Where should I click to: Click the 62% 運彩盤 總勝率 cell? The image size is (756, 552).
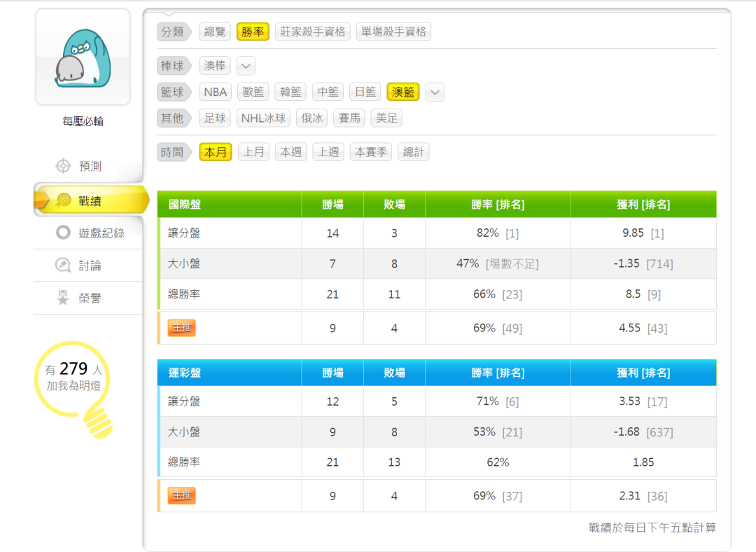tap(498, 462)
